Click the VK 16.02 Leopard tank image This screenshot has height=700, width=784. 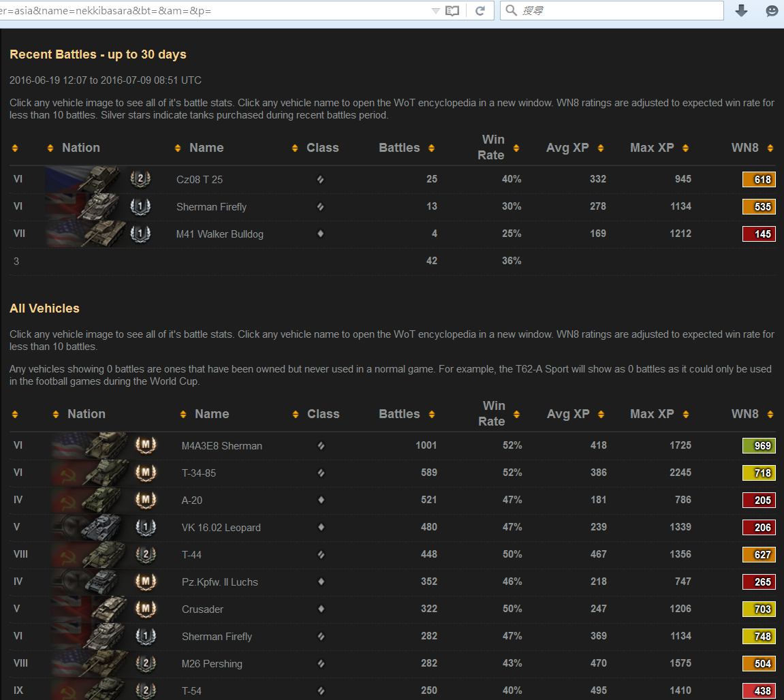coord(91,527)
